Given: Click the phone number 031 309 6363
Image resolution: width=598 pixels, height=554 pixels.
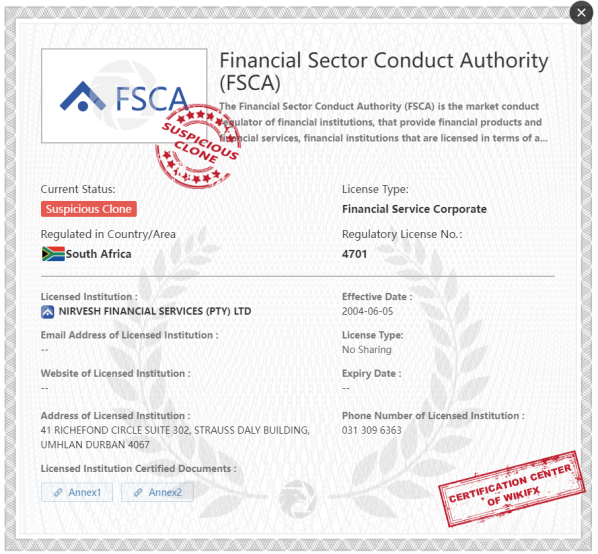Looking at the screenshot, I should (x=371, y=430).
